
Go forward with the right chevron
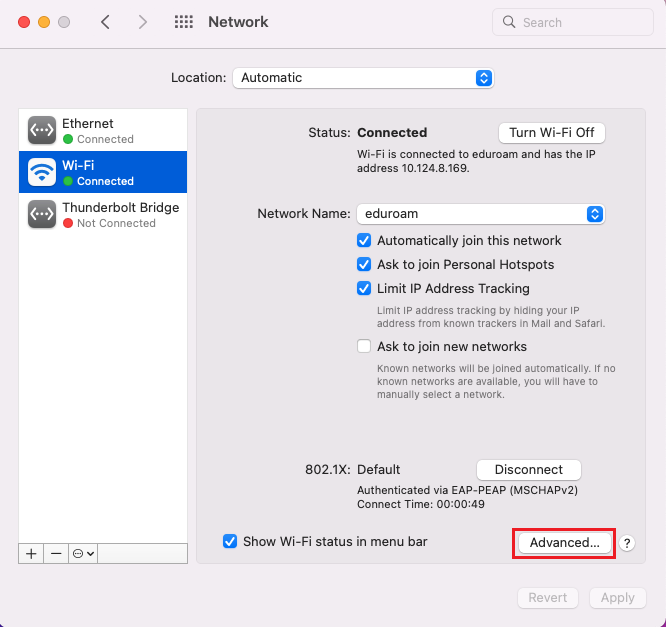pos(143,22)
